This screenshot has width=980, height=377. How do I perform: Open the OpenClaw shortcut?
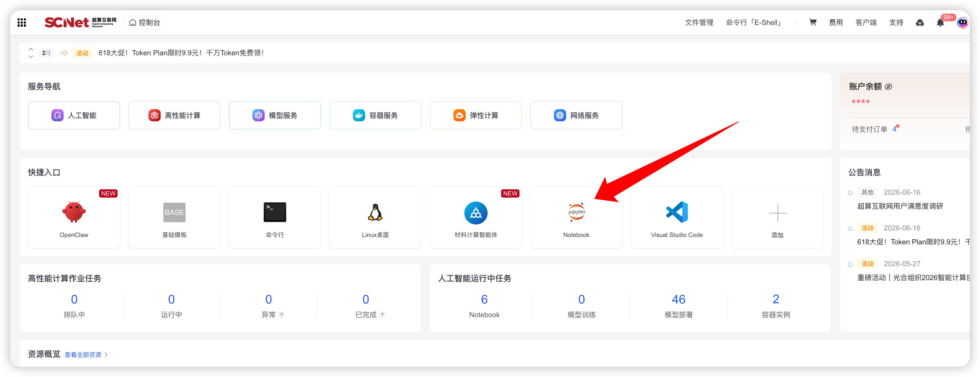pyautogui.click(x=74, y=217)
